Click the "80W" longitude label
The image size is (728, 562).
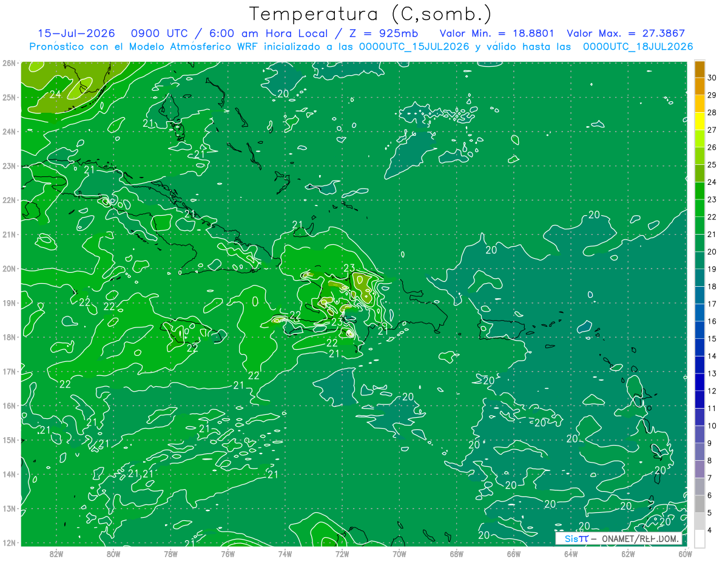[113, 553]
